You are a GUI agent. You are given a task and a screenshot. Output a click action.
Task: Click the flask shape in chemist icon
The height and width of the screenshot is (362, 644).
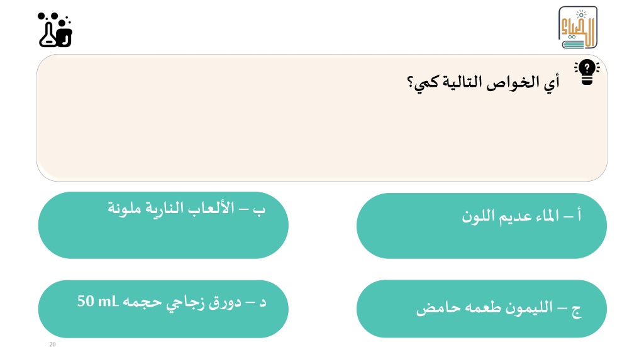(48, 36)
